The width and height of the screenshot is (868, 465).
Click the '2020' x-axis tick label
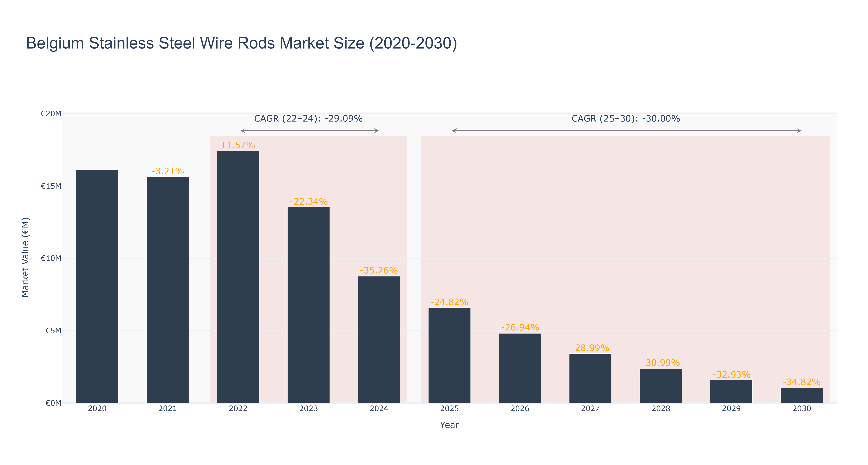point(97,409)
